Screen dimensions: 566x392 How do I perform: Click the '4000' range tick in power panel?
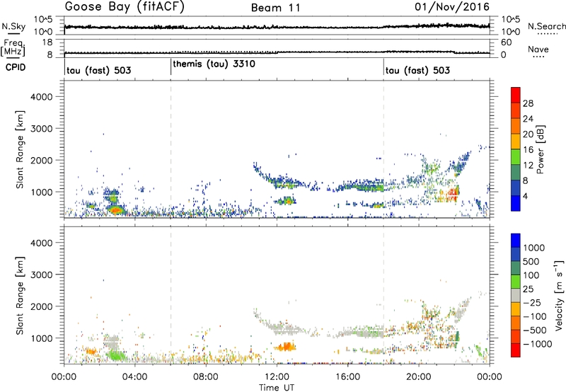pyautogui.click(x=41, y=97)
